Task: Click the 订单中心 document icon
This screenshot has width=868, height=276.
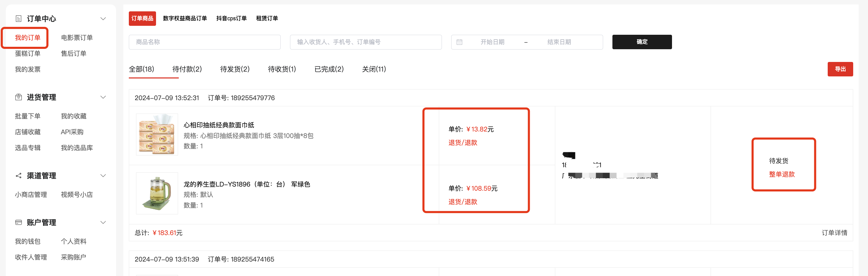Action: coord(19,19)
